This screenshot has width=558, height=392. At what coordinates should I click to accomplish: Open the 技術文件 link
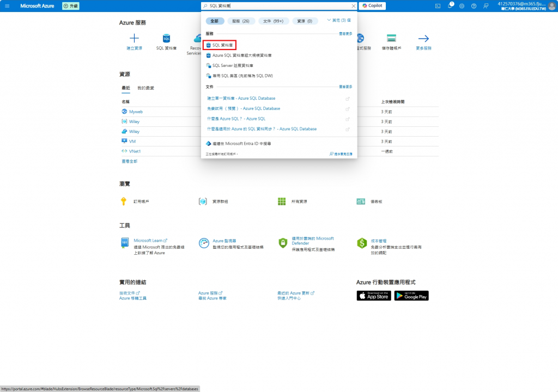(130, 293)
